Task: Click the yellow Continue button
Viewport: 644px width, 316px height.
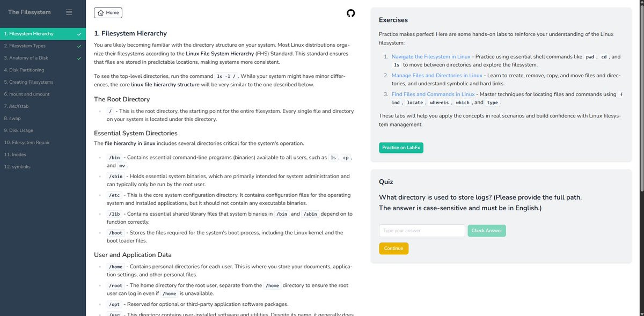Action: pos(393,248)
